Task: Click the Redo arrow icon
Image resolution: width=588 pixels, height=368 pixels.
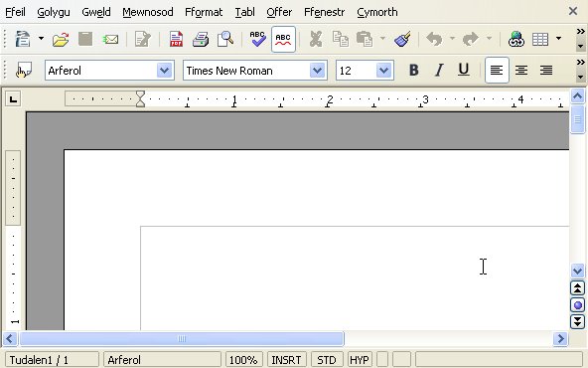Action: coord(471,39)
